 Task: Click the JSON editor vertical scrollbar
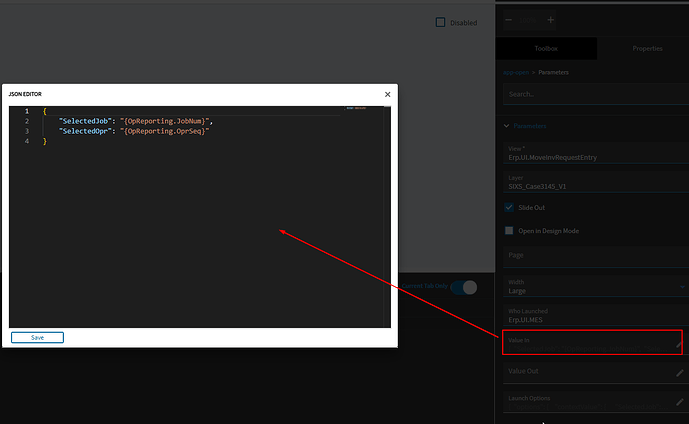[x=387, y=217]
